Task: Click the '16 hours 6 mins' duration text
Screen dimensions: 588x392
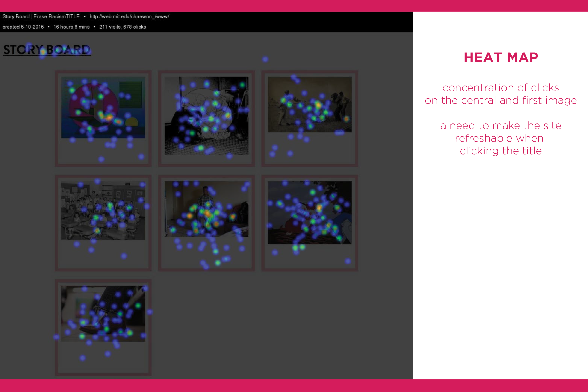Action: click(71, 27)
